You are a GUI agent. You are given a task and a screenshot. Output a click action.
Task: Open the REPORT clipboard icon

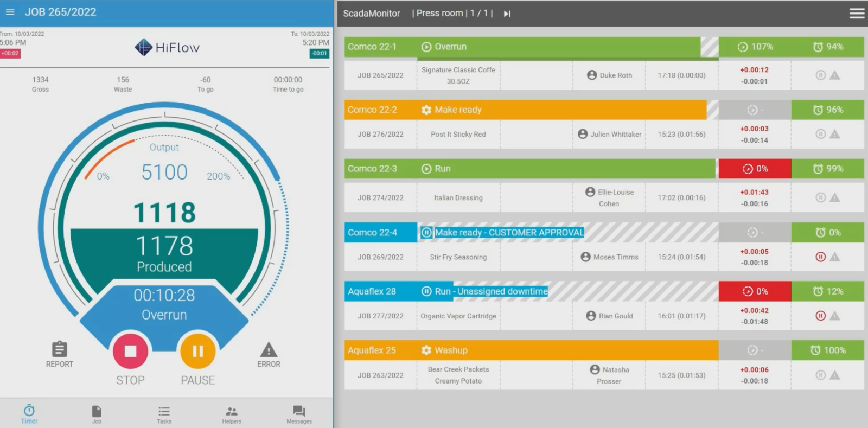pos(59,349)
